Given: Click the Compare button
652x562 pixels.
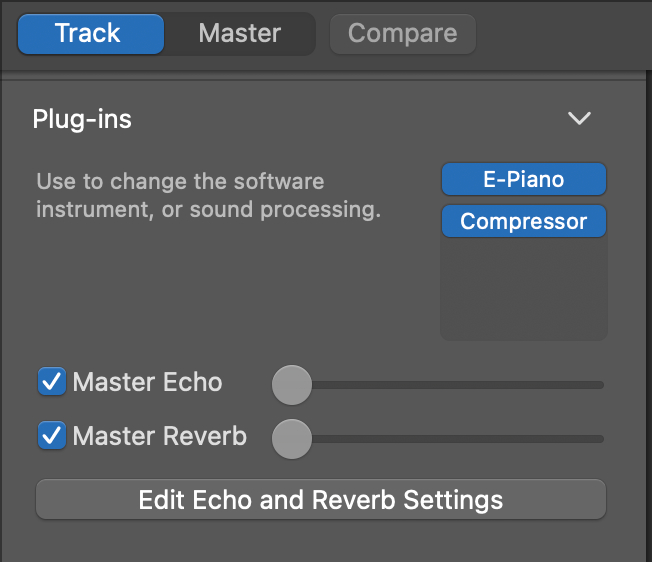Looking at the screenshot, I should (403, 34).
